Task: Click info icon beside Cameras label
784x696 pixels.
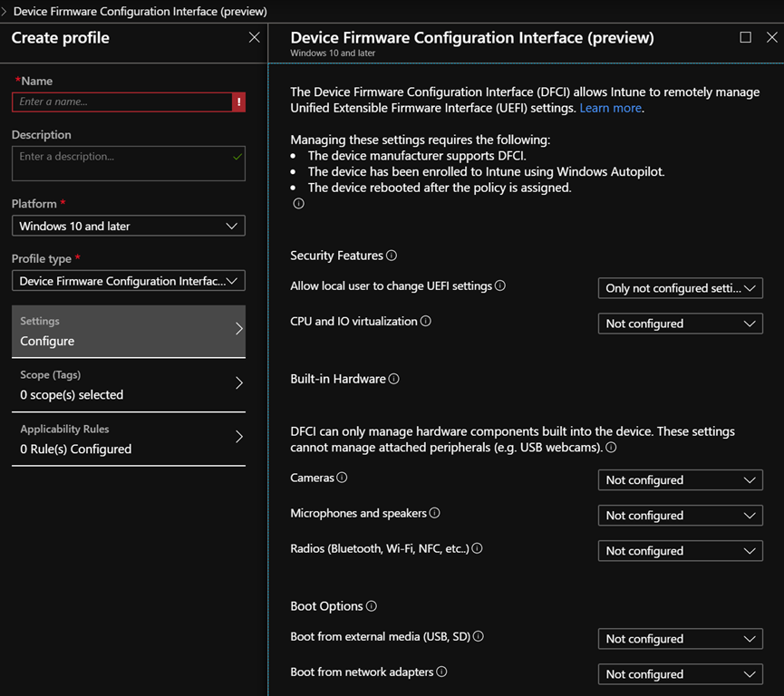Action: pyautogui.click(x=342, y=478)
